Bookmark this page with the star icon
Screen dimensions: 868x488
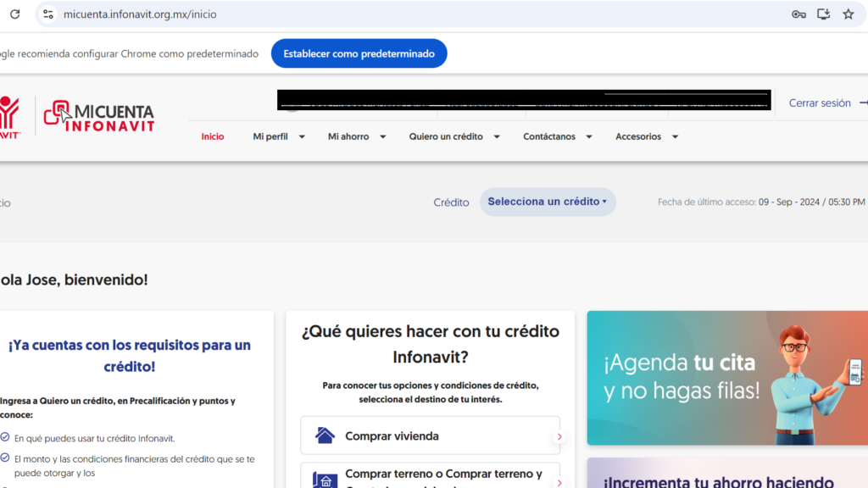point(848,14)
